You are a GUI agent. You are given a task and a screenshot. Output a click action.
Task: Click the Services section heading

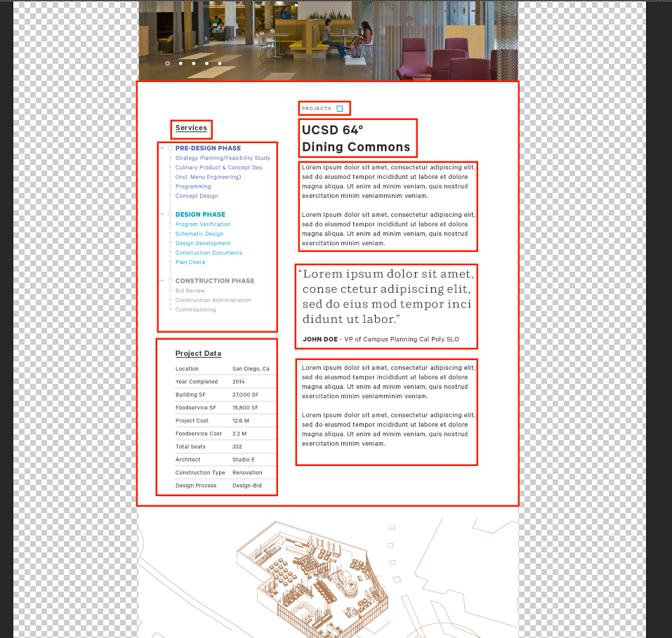coord(191,128)
